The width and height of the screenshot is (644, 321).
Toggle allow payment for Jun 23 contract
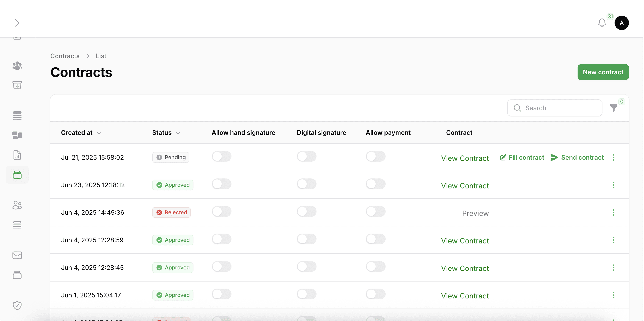pyautogui.click(x=375, y=184)
